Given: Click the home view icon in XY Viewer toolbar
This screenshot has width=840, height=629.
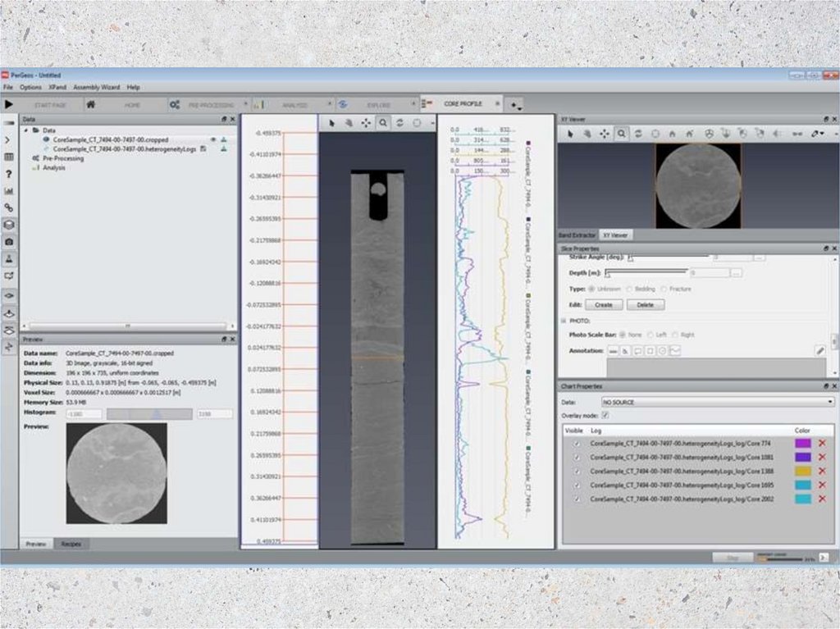Looking at the screenshot, I should tap(672, 133).
